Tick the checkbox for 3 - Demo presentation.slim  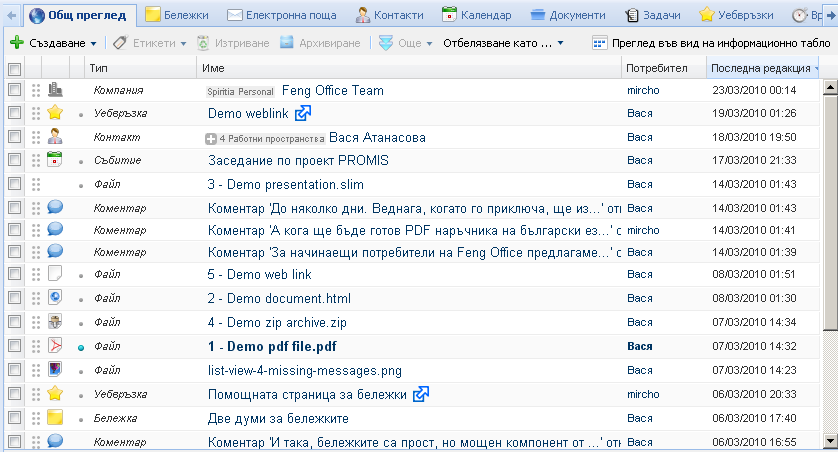coord(14,184)
